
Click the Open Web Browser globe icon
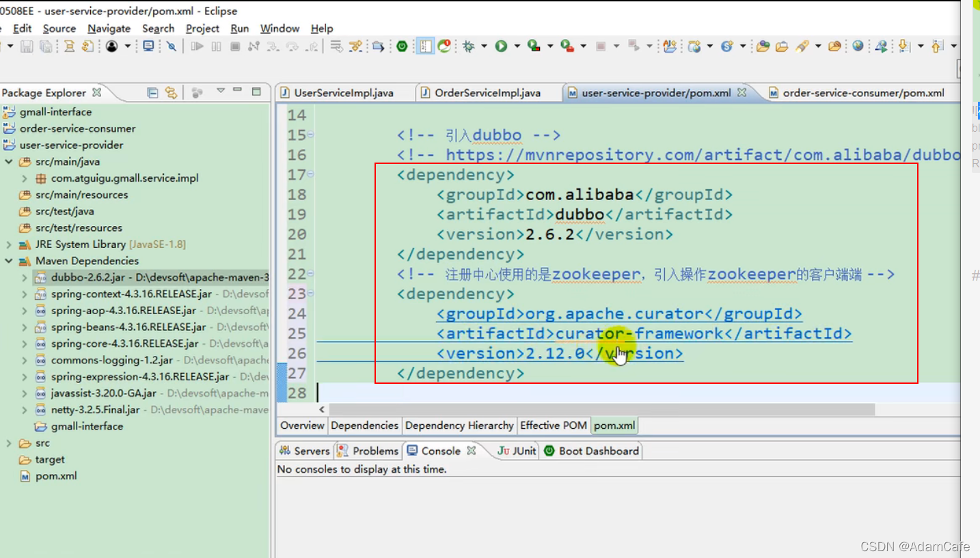[858, 46]
